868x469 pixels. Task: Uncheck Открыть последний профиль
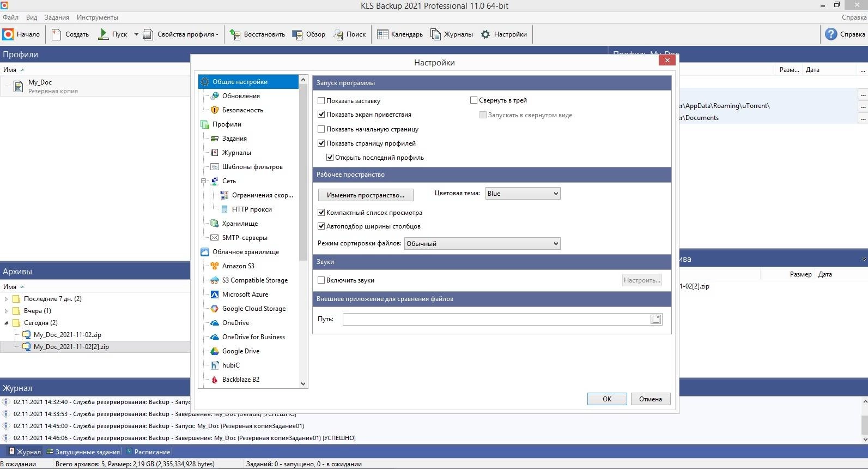330,158
